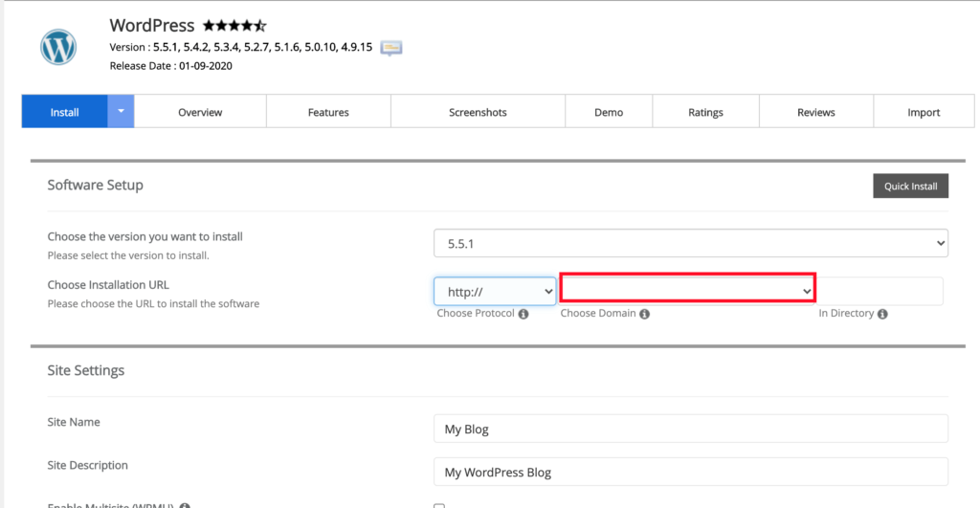The width and height of the screenshot is (980, 508).
Task: Click the 'Site Description' label
Action: pos(87,465)
